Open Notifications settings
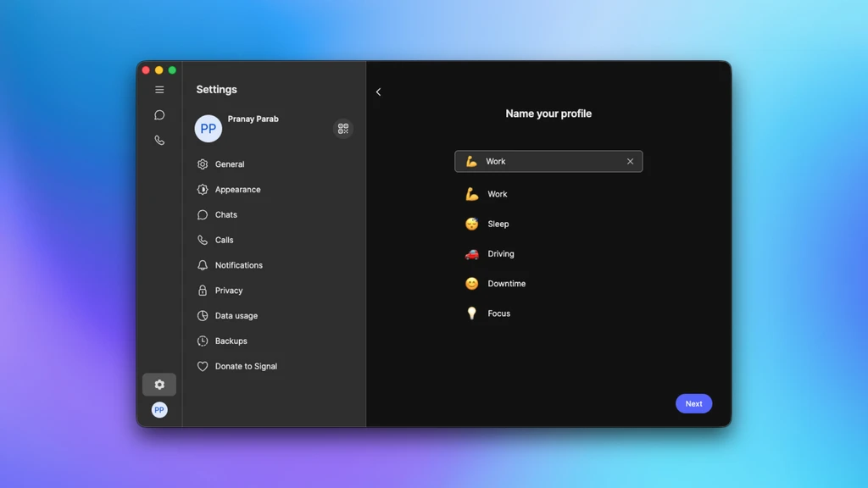The image size is (868, 488). pyautogui.click(x=275, y=265)
